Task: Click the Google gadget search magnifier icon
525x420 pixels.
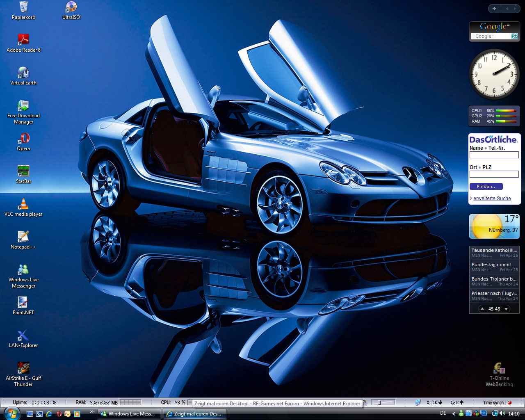Action: pyautogui.click(x=514, y=36)
